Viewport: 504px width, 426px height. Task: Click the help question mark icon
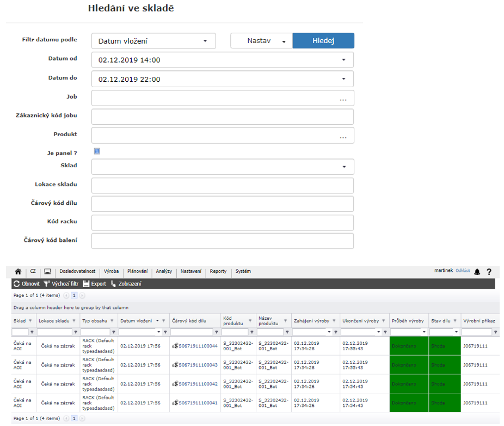tap(489, 271)
